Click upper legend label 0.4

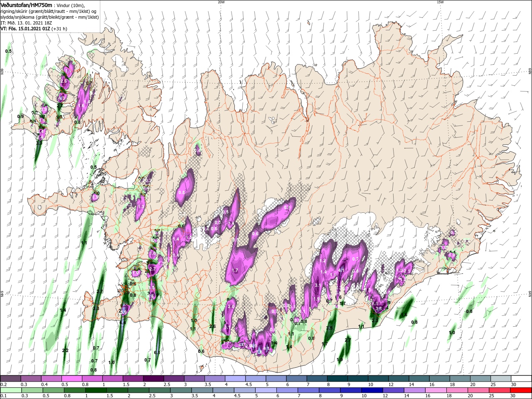(x=45, y=384)
